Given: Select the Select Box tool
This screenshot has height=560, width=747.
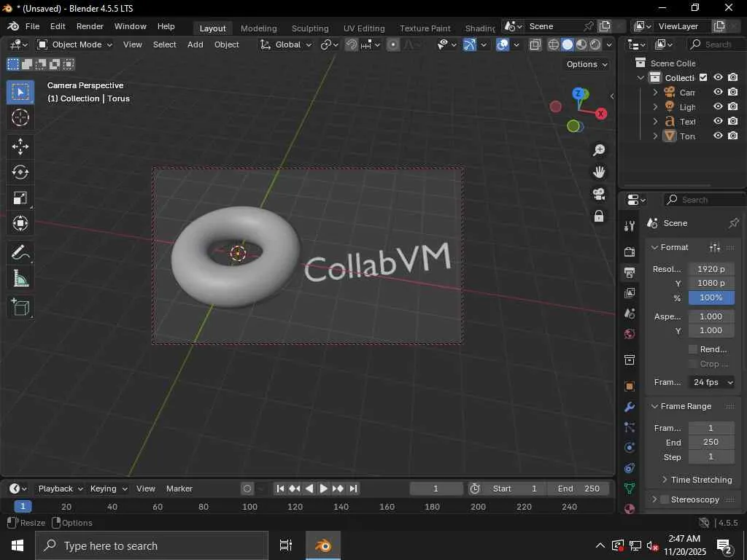Looking at the screenshot, I should [20, 92].
